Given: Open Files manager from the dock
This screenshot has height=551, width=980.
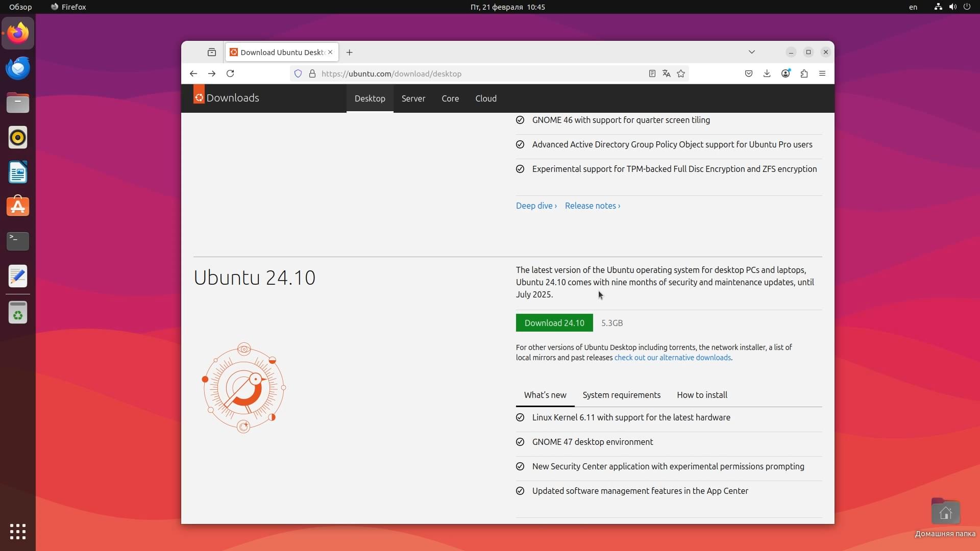Looking at the screenshot, I should tap(18, 103).
